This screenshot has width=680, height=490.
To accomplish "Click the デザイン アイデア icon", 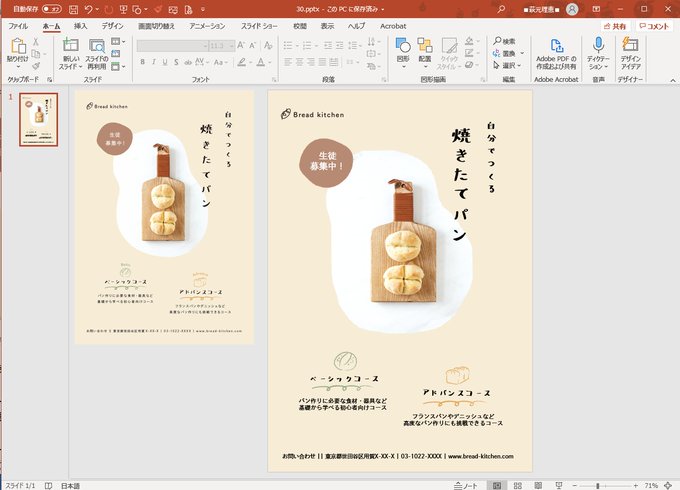I will pyautogui.click(x=630, y=45).
